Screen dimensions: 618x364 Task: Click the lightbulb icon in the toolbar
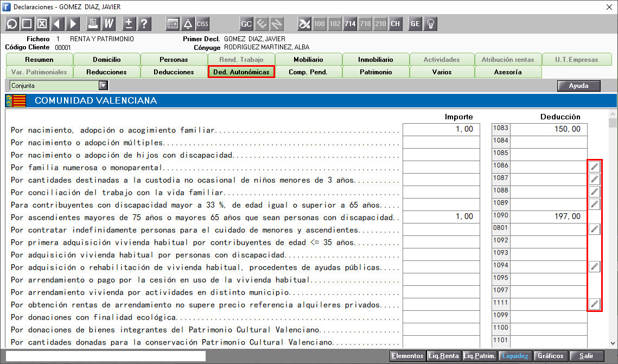tap(431, 24)
